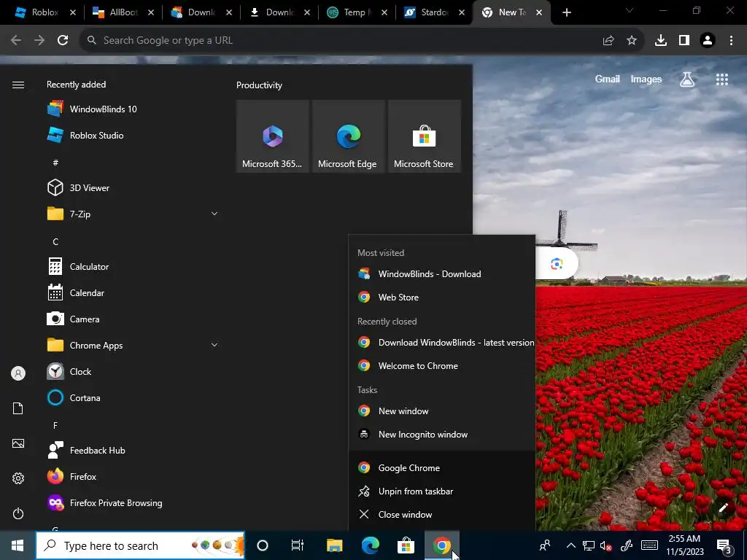Open Documents from Start menu sidebar
This screenshot has width=747, height=560.
click(18, 408)
